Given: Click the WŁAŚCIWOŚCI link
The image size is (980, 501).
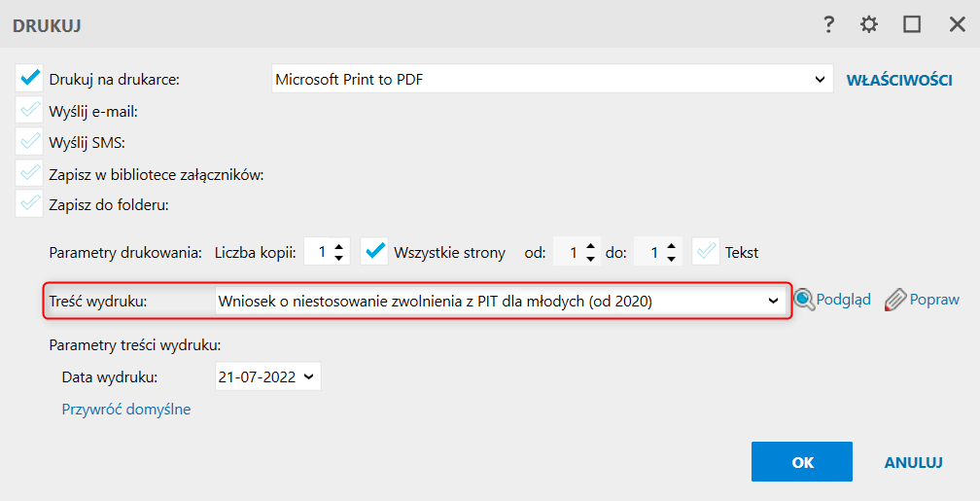Looking at the screenshot, I should 899,80.
